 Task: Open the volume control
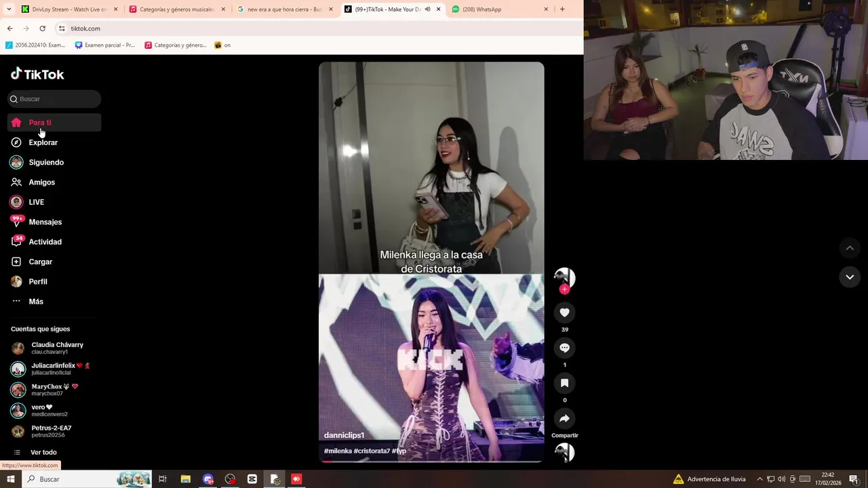781,479
